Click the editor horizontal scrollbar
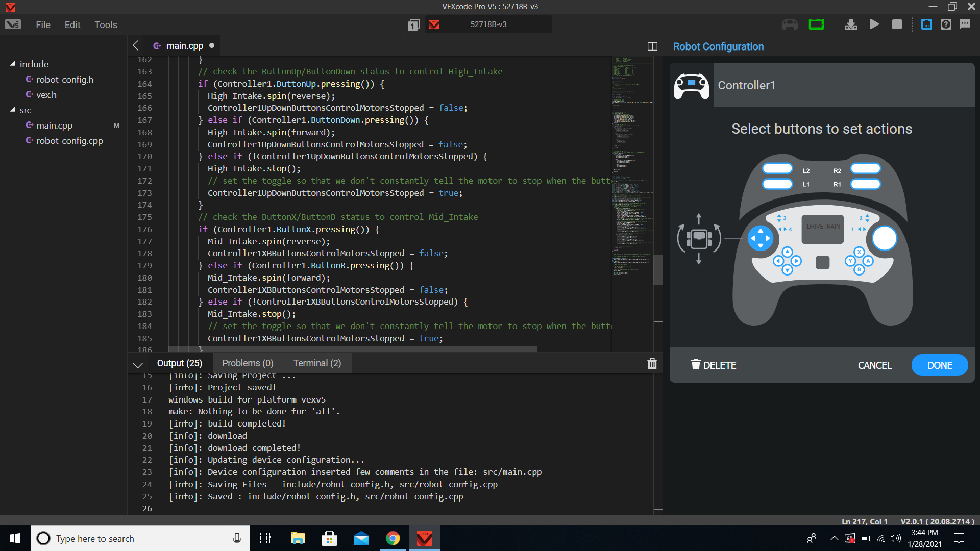 coord(353,349)
